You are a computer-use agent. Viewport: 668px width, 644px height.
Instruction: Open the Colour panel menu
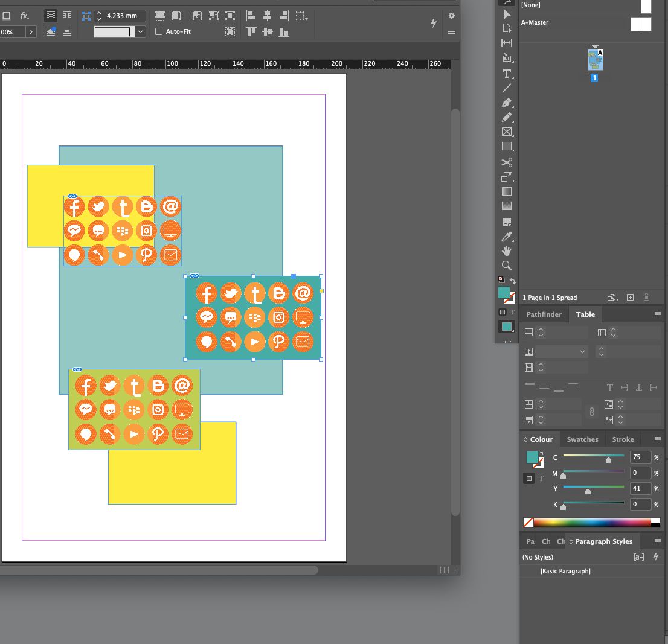pos(657,439)
